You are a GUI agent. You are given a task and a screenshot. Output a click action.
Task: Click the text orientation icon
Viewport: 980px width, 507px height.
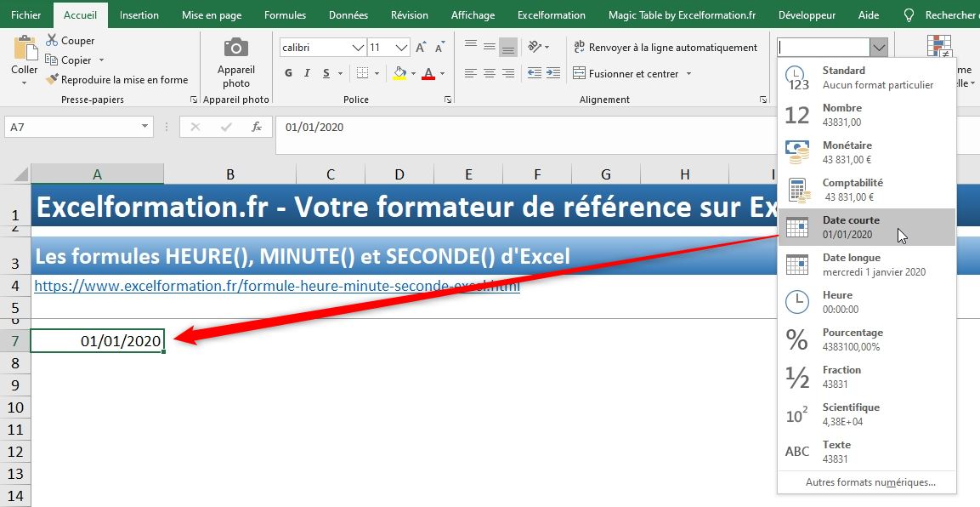[x=535, y=47]
